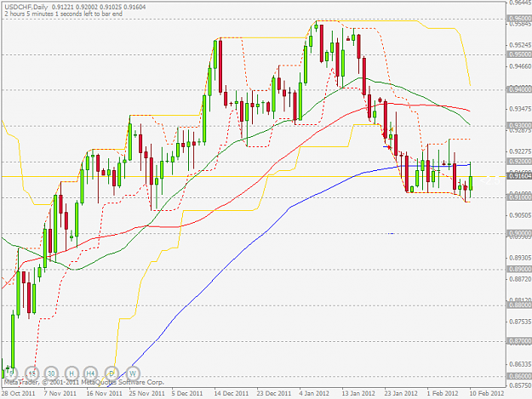Select the 30-minute timeframe circle button
This screenshot has width=532, height=399.
coord(51,373)
